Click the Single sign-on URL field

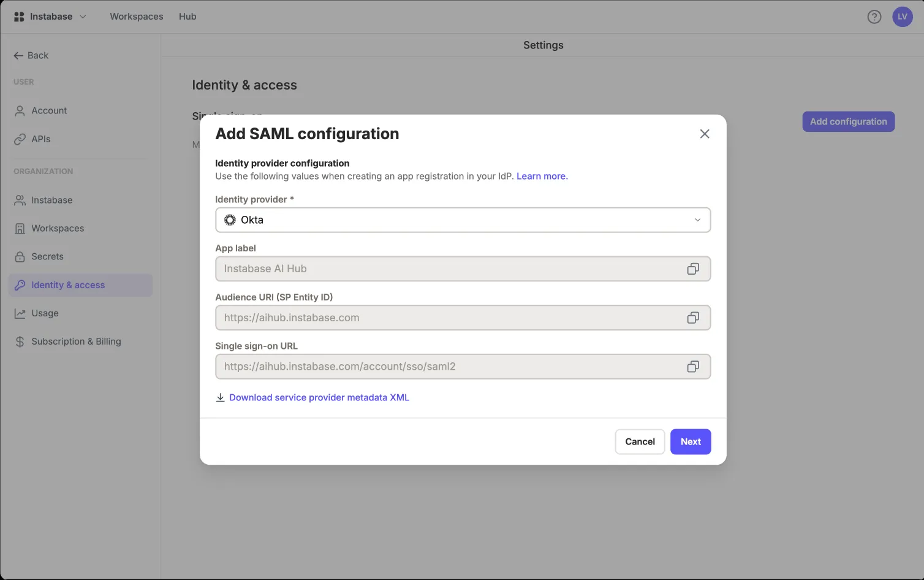[x=463, y=367]
